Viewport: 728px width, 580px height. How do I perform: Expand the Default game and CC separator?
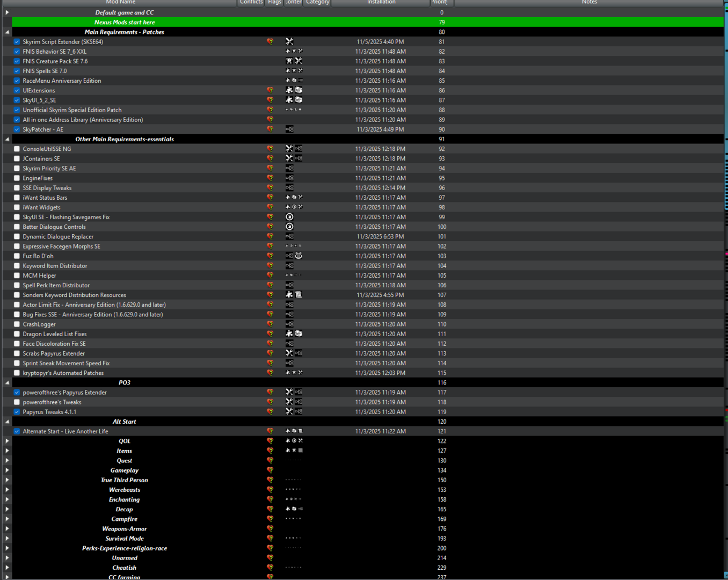(x=7, y=12)
